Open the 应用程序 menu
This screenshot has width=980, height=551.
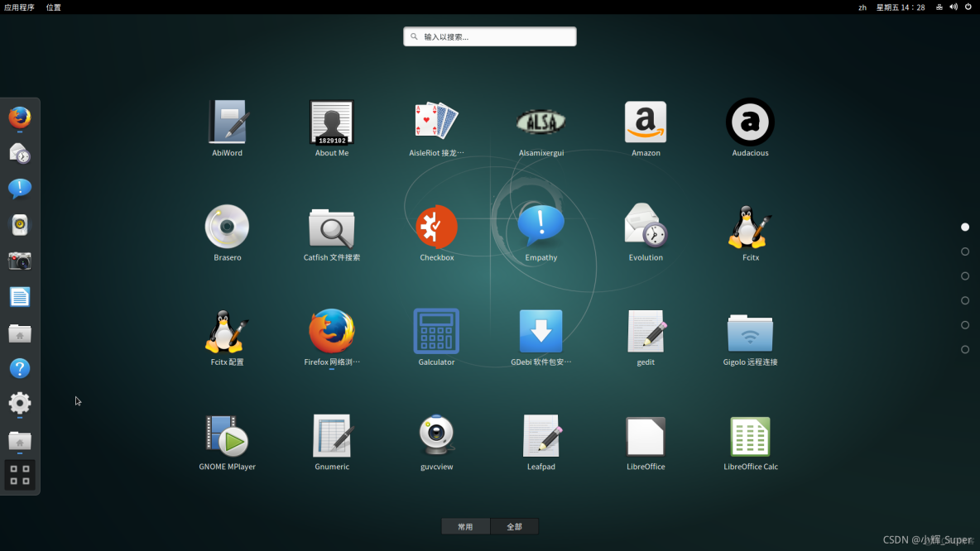[19, 7]
